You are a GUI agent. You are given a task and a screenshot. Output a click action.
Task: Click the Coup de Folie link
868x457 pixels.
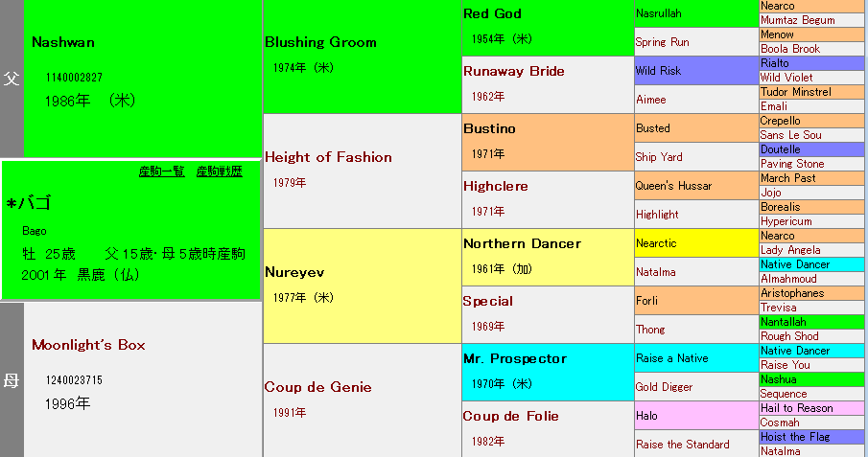tap(510, 416)
